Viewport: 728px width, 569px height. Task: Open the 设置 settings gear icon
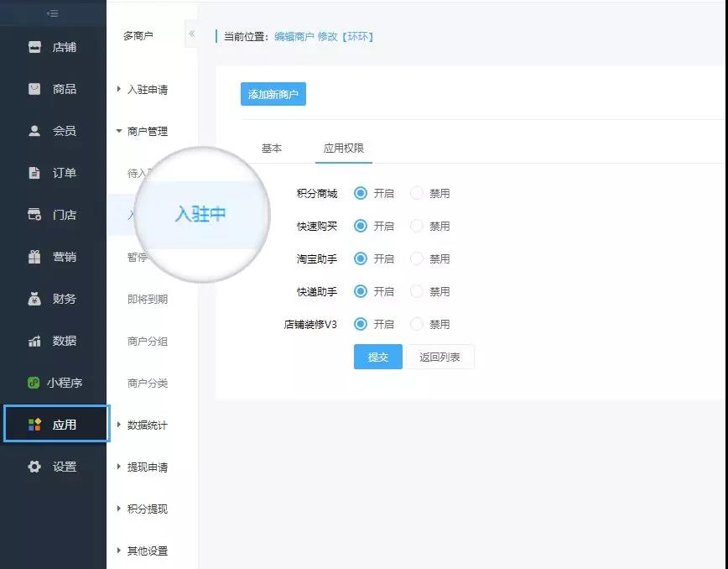tap(34, 467)
